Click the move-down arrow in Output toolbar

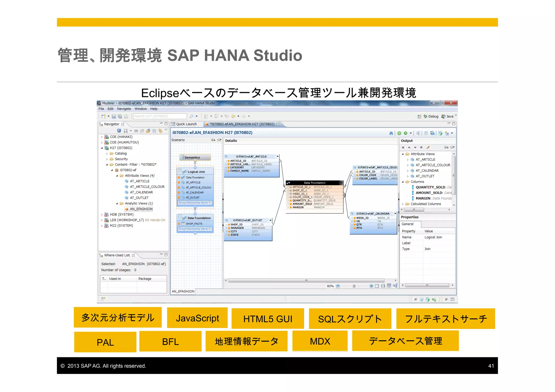(415, 147)
